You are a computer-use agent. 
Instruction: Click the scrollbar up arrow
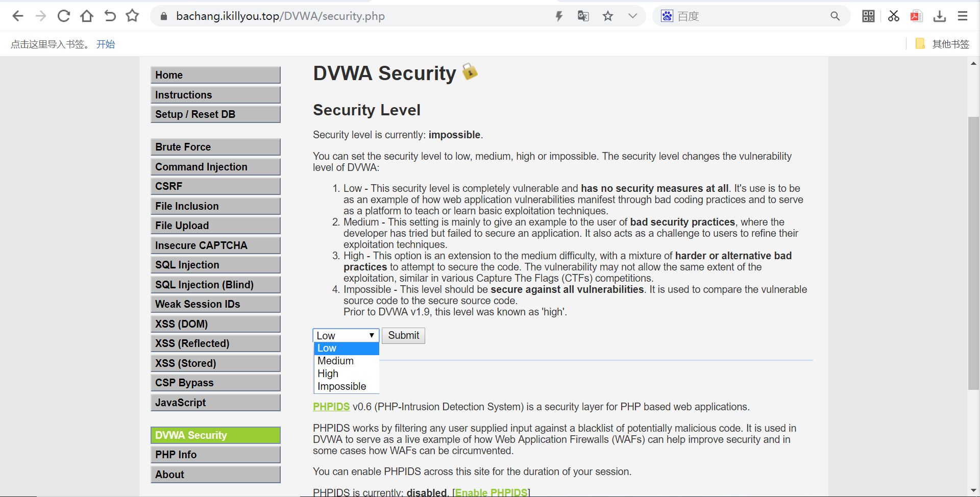tap(973, 63)
